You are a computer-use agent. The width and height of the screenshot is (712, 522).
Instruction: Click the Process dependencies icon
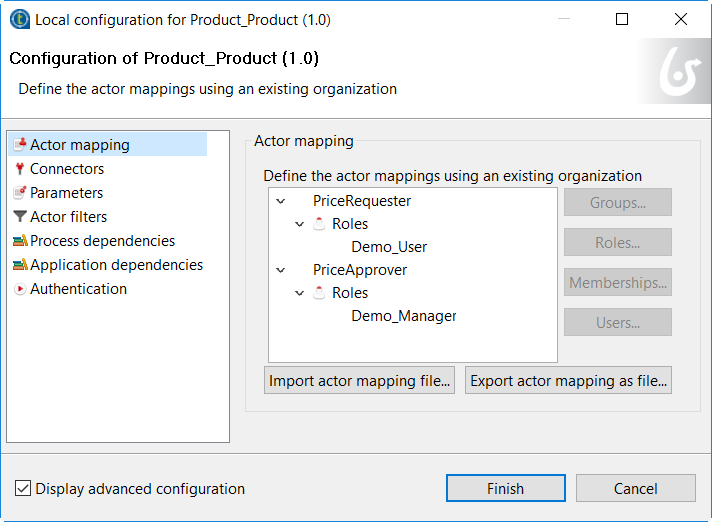(20, 241)
